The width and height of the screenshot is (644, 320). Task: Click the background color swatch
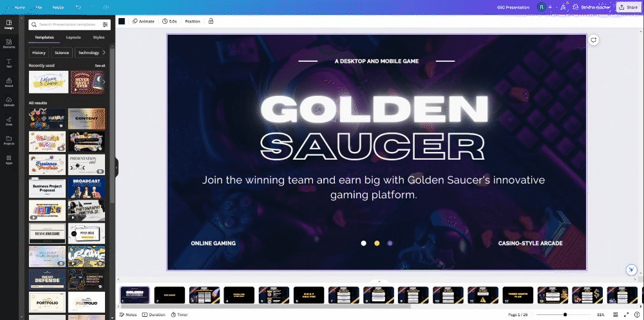[x=122, y=21]
